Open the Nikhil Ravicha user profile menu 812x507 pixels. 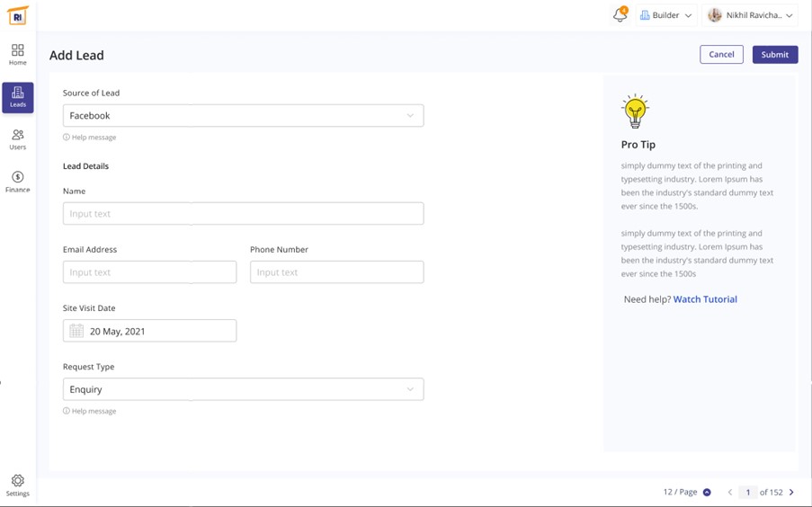[x=750, y=15]
